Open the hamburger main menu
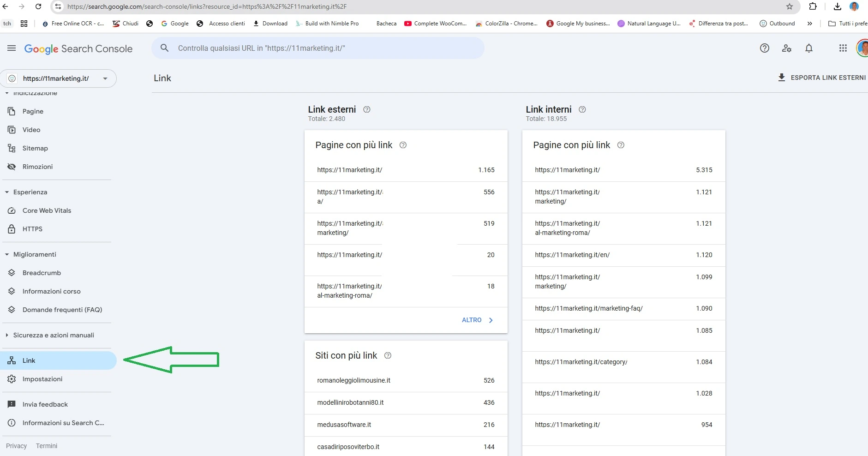 12,48
